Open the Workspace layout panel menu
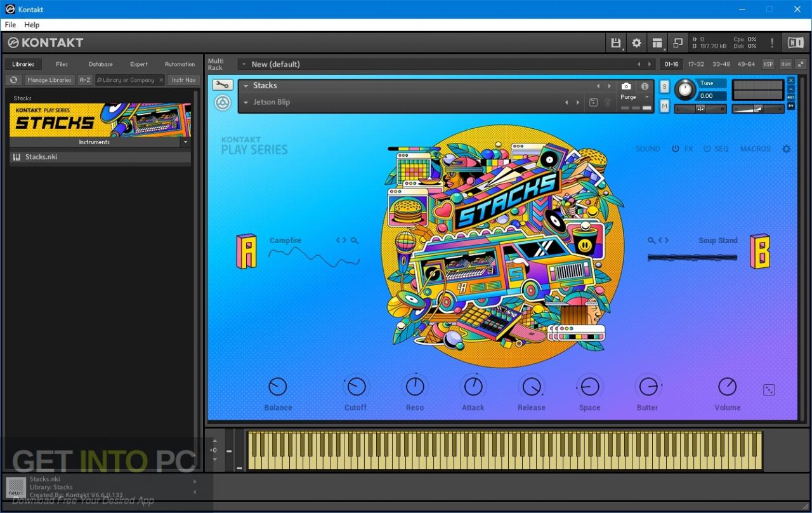 (x=657, y=43)
